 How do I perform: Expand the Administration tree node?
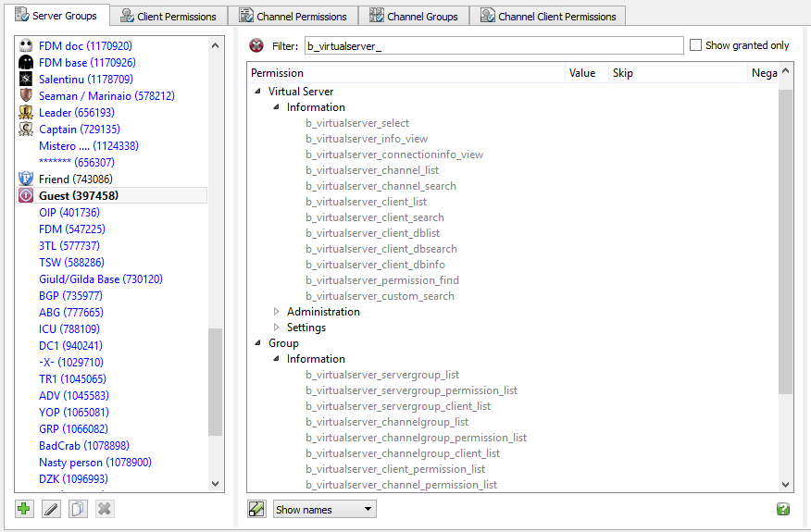(277, 312)
